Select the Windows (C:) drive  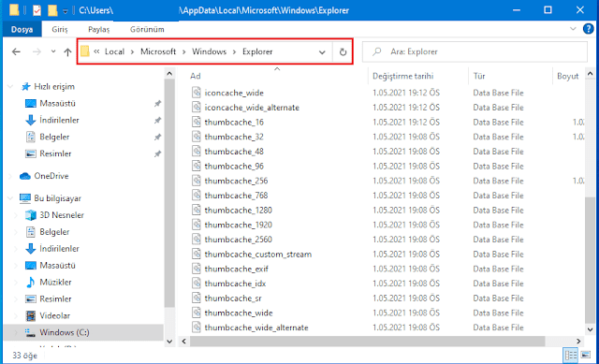pos(65,333)
